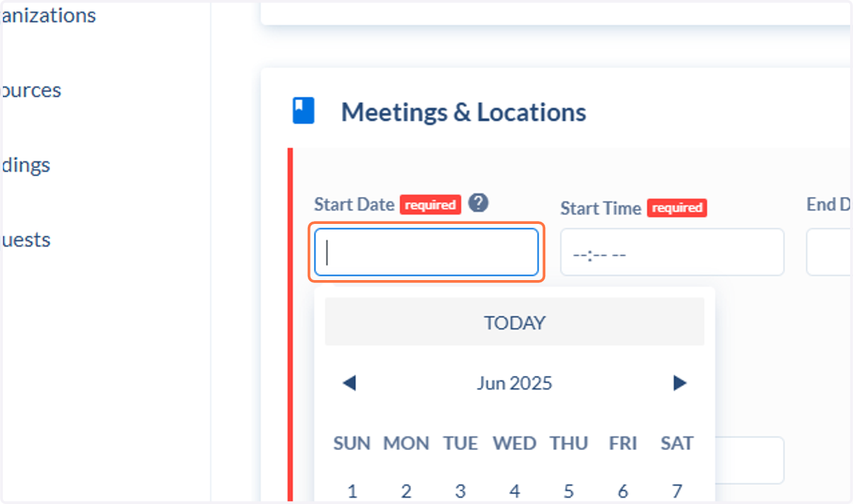This screenshot has width=853, height=504.
Task: Click the MON column header
Action: pyautogui.click(x=407, y=444)
